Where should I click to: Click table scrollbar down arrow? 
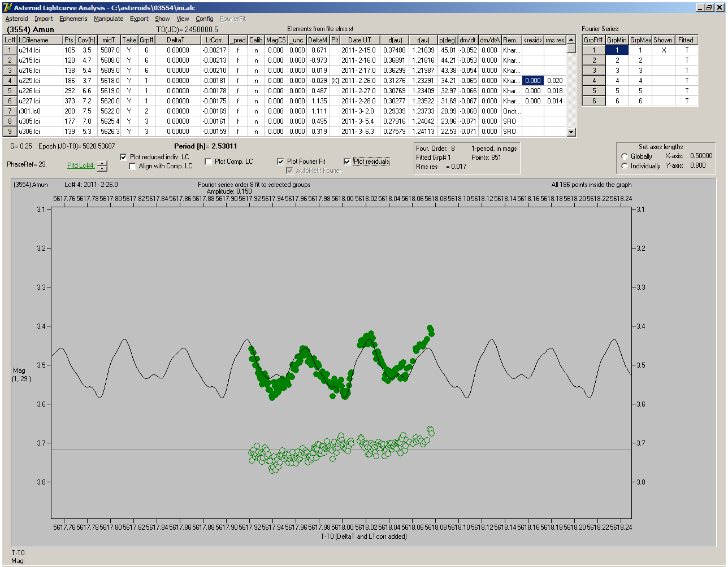pos(571,132)
